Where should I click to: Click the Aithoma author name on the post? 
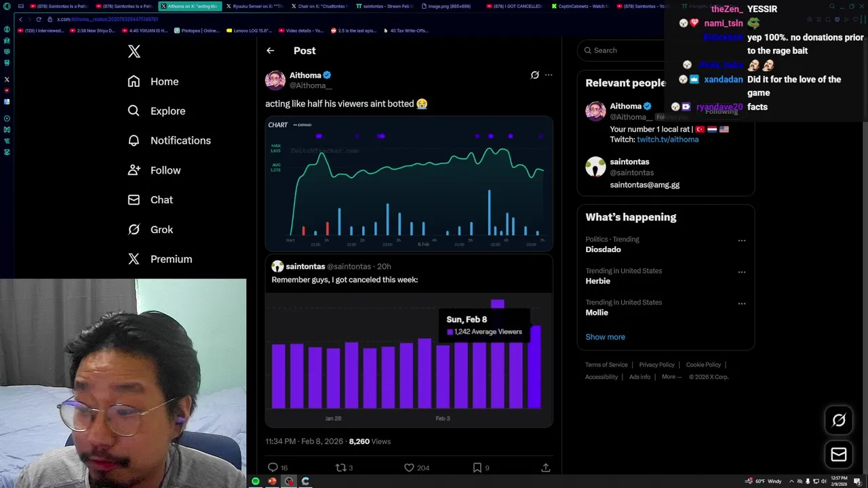pos(305,75)
